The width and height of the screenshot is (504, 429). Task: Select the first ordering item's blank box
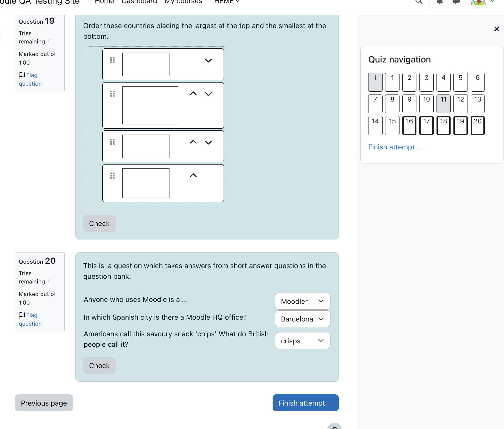click(146, 65)
